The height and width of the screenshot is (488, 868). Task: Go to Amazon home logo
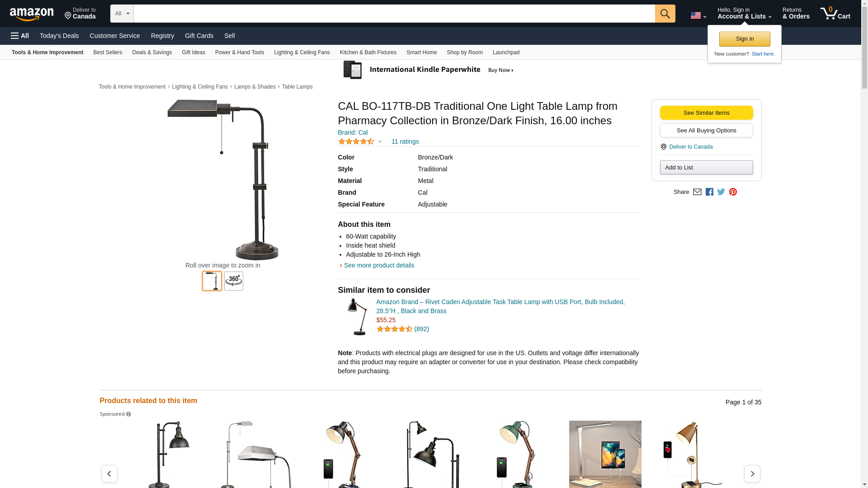(32, 14)
